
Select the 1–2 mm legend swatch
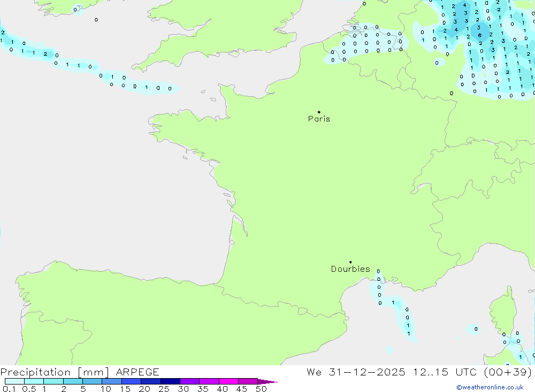(x=53, y=381)
